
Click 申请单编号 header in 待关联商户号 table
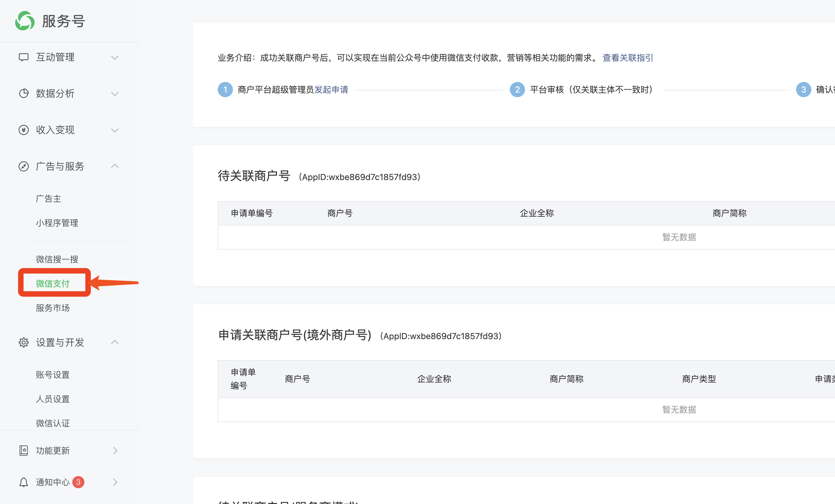coord(252,213)
